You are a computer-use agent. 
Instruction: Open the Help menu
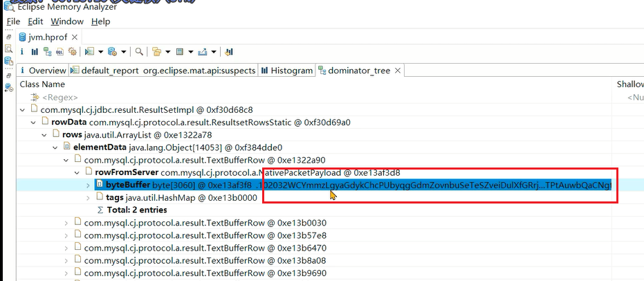[x=100, y=21]
